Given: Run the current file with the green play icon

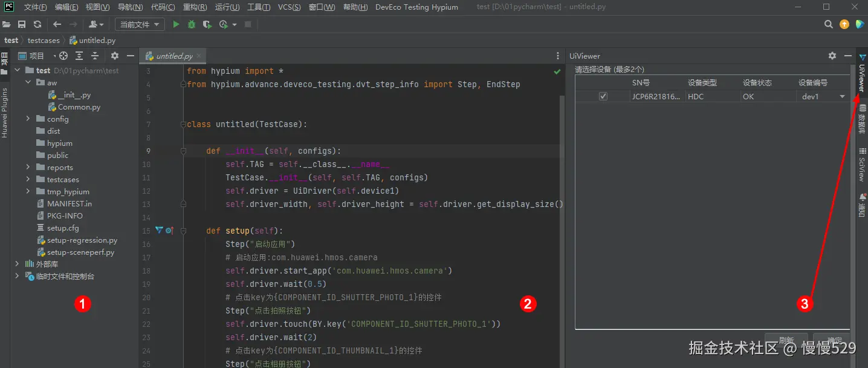Looking at the screenshot, I should [x=176, y=24].
